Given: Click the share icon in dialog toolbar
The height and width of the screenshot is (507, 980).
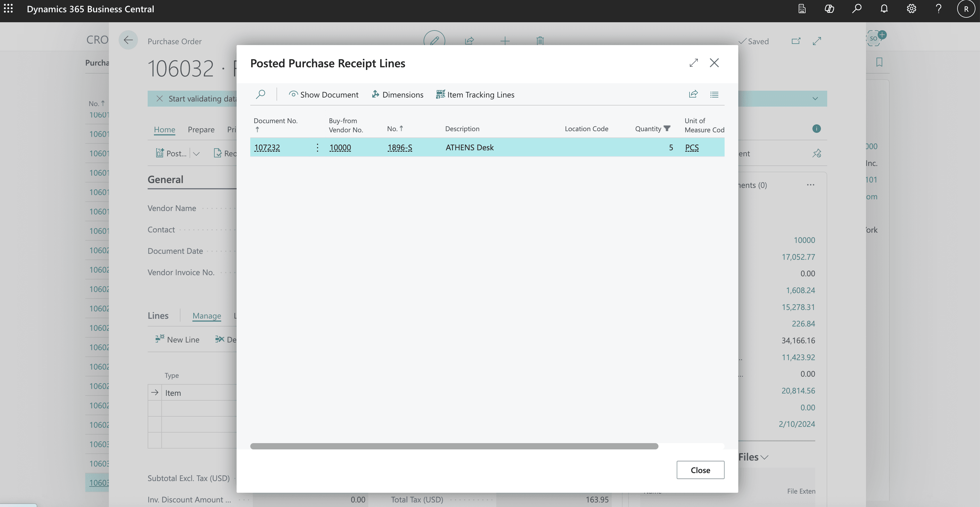Looking at the screenshot, I should [x=693, y=94].
